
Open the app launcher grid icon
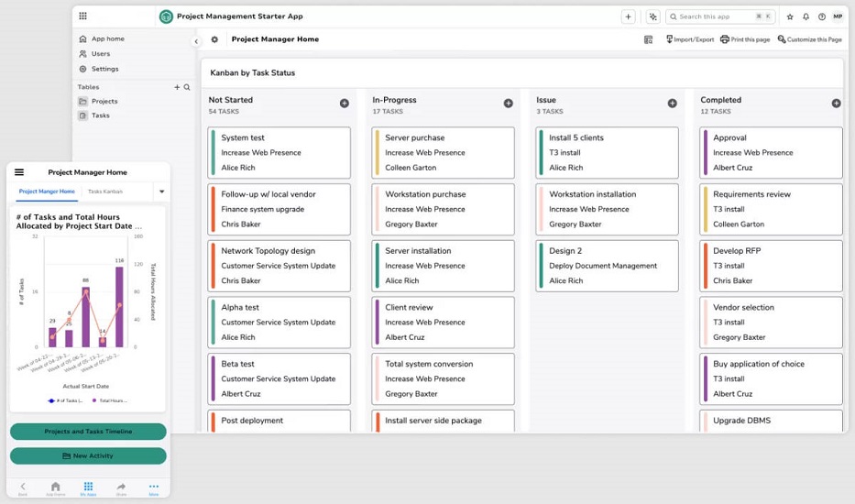83,16
